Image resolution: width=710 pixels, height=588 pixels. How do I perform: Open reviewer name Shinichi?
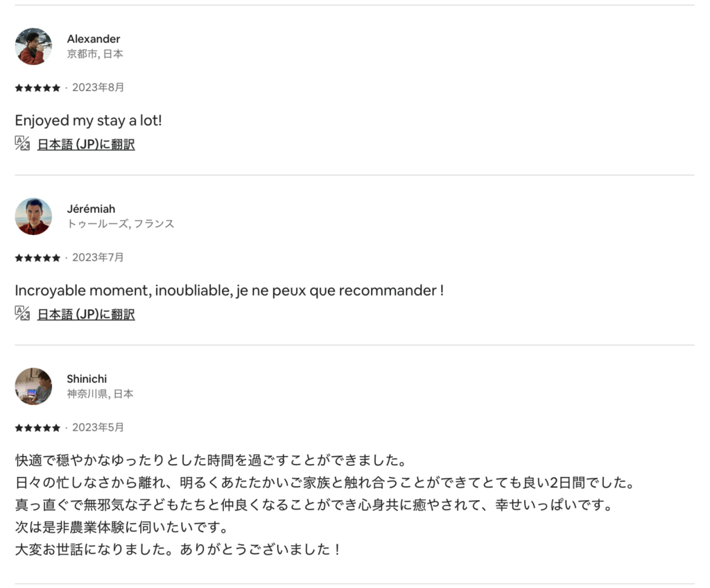click(x=87, y=379)
